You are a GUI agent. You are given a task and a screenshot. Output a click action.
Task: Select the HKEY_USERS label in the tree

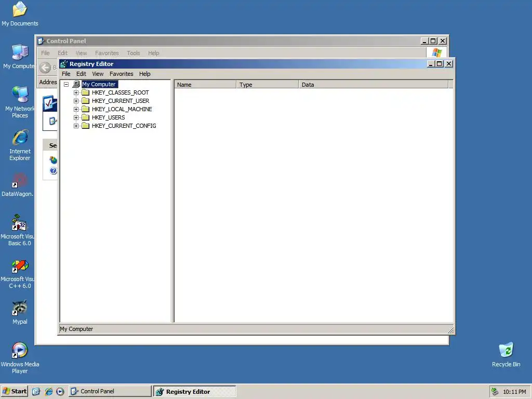(x=108, y=118)
